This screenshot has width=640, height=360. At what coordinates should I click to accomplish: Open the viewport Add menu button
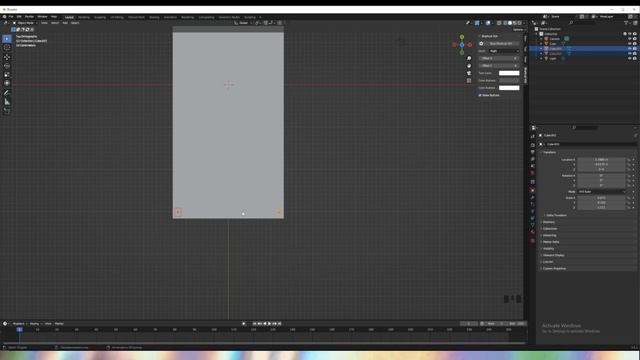coord(65,23)
